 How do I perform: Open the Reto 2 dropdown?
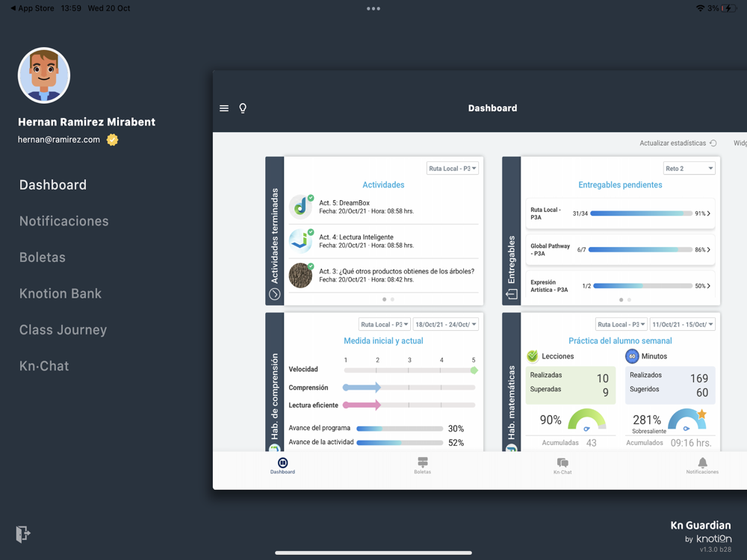pos(689,168)
